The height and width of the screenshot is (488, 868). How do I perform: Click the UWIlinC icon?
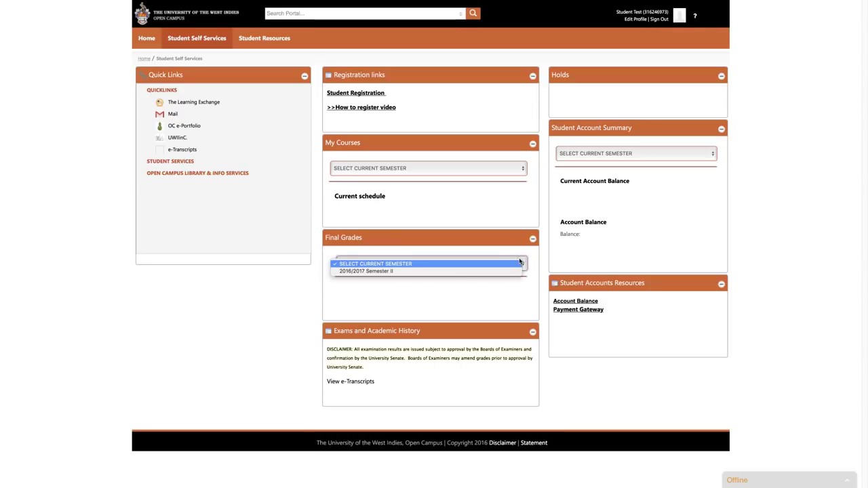159,138
